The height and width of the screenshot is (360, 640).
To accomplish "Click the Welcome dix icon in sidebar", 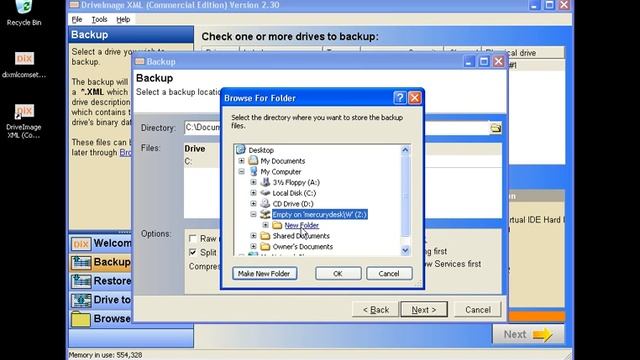I will click(x=81, y=244).
